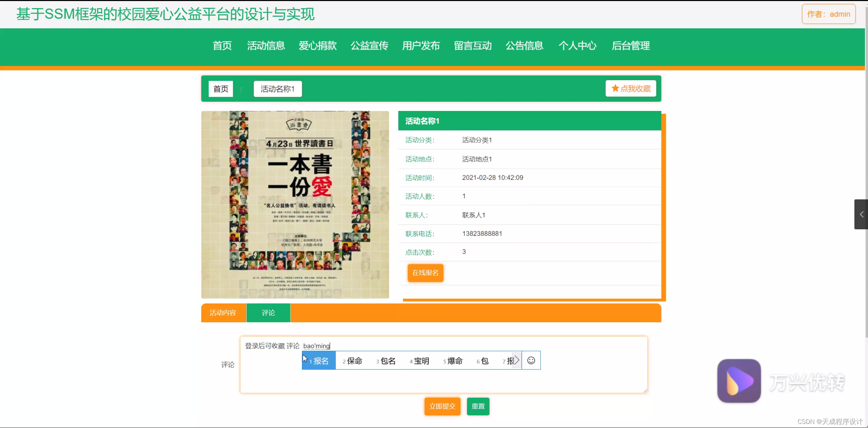This screenshot has height=428, width=868.
Task: Select candidate word 报名 from IME list
Action: 319,361
